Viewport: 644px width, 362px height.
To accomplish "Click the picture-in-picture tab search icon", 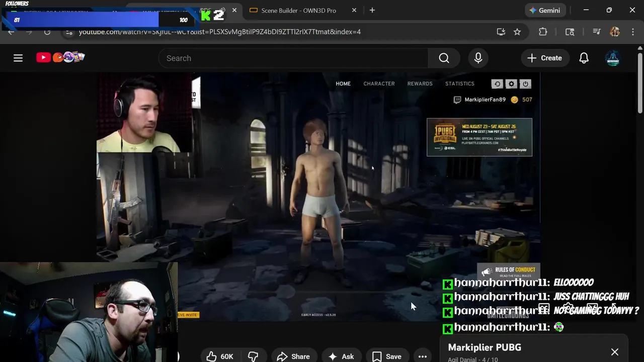I will click(570, 32).
